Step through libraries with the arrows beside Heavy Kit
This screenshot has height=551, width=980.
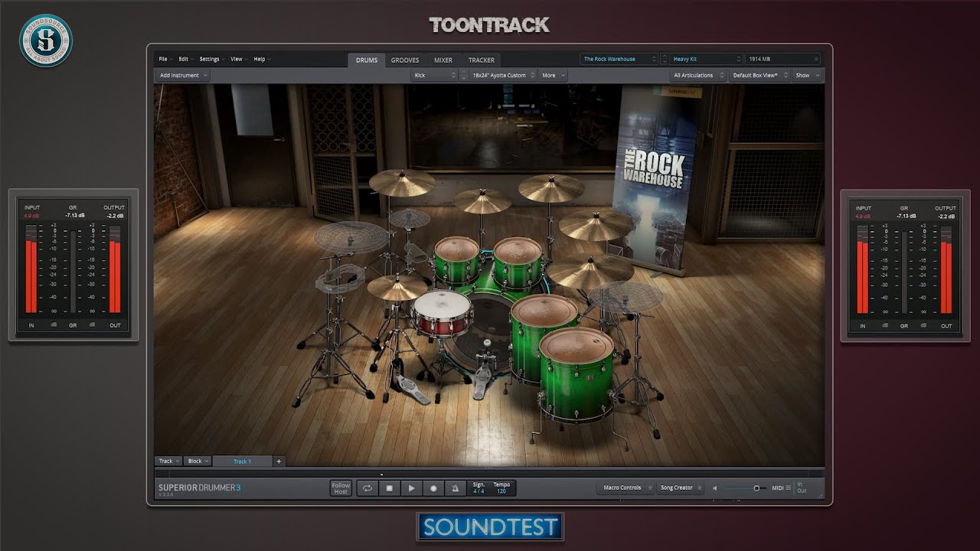pos(664,59)
